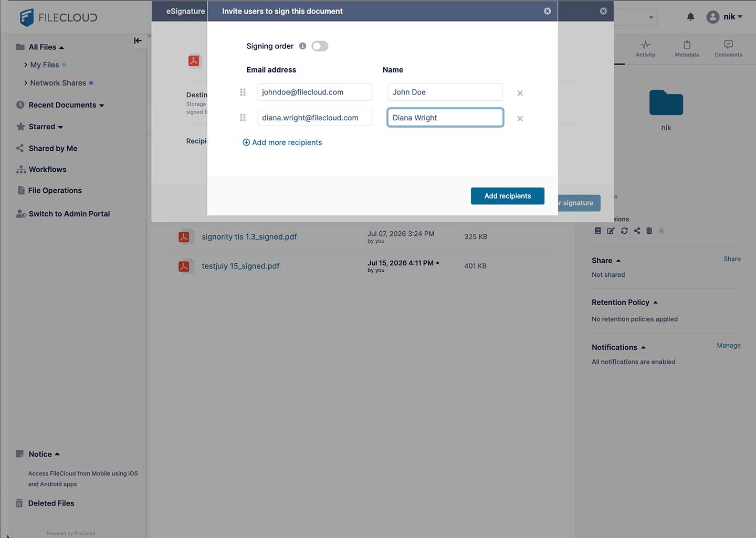Image resolution: width=756 pixels, height=538 pixels.
Task: Click the Diana Wright name field
Action: click(x=445, y=118)
